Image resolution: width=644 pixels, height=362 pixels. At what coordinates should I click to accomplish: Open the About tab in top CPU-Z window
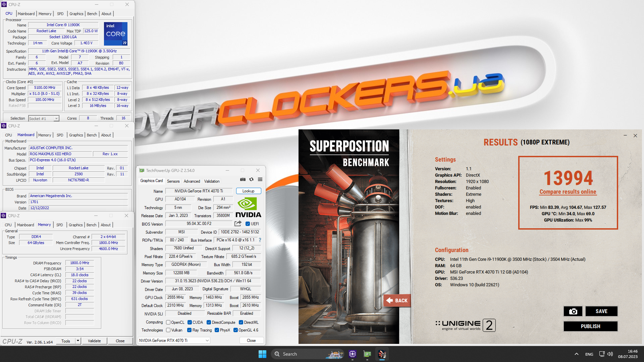click(x=106, y=14)
